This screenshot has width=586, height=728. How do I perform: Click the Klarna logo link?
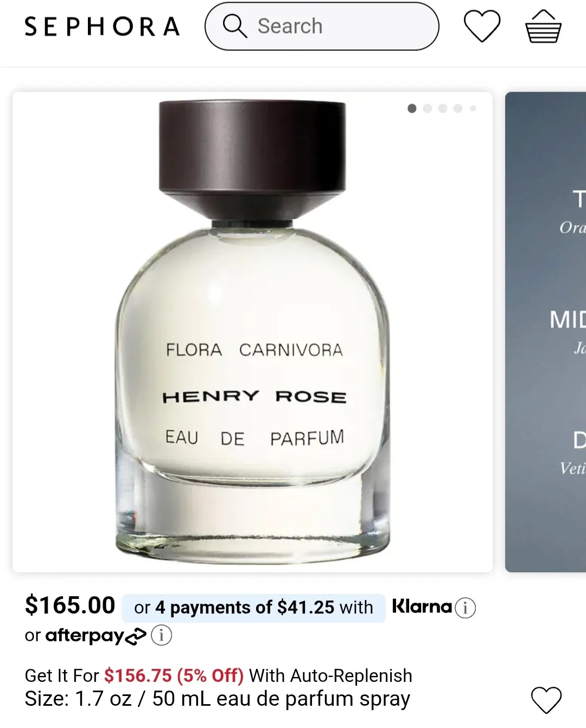coord(422,606)
